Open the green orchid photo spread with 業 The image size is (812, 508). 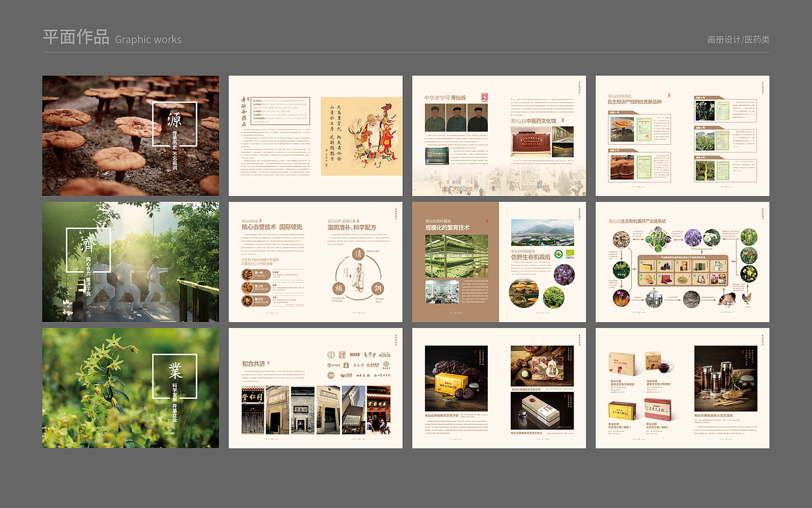[131, 388]
